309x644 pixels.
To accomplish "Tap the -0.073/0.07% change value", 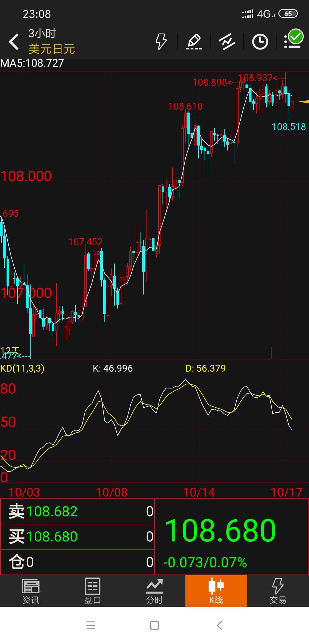I will click(x=205, y=562).
